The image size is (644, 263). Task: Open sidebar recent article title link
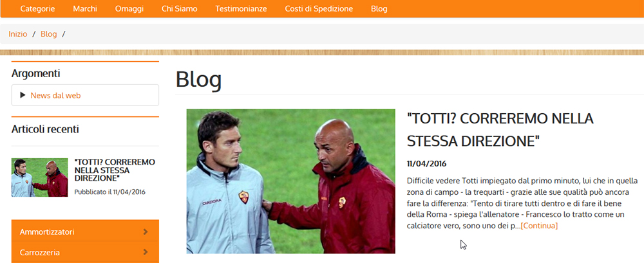(115, 170)
